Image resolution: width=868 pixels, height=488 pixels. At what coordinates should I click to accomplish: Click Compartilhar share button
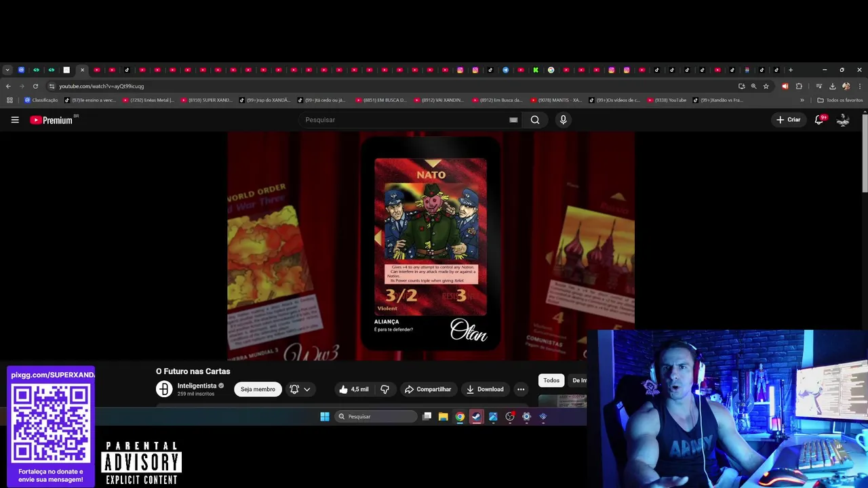[x=428, y=389]
